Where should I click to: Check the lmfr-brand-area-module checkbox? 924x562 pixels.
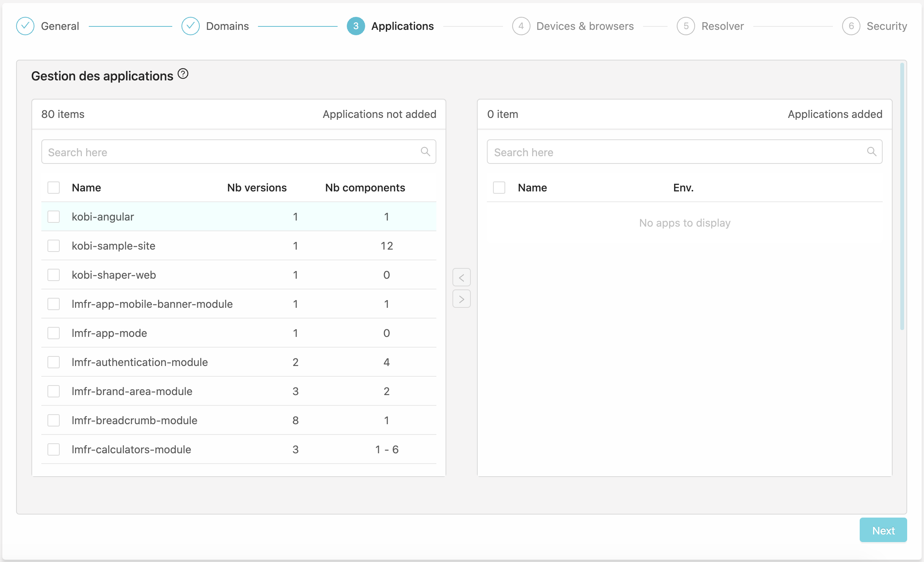coord(54,391)
